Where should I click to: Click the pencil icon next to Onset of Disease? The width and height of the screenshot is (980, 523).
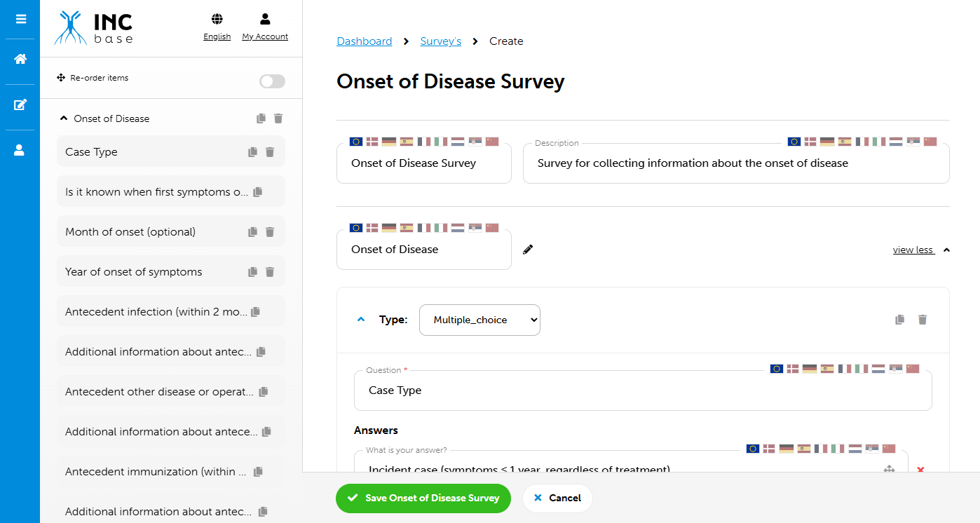528,250
